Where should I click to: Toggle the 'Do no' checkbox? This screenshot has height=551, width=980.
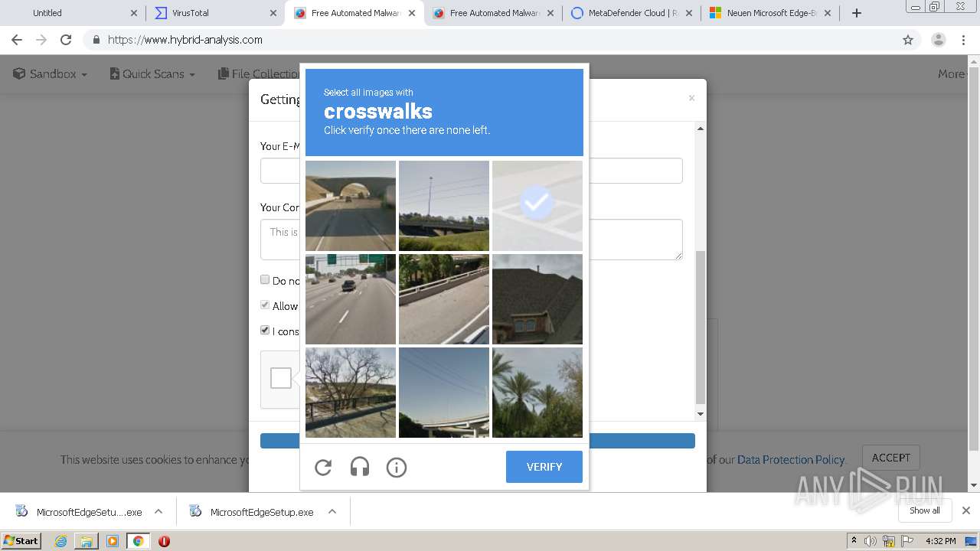(x=265, y=280)
